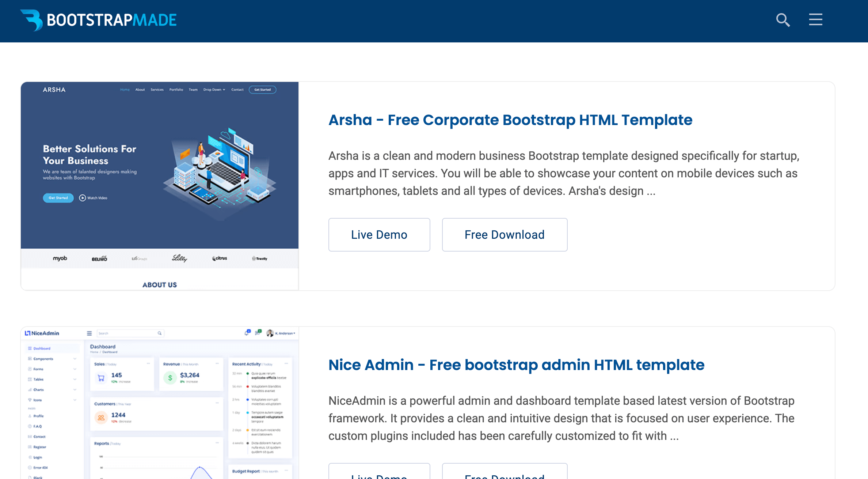
Task: Select Profile in the NiceAdmin sidebar
Action: point(38,416)
